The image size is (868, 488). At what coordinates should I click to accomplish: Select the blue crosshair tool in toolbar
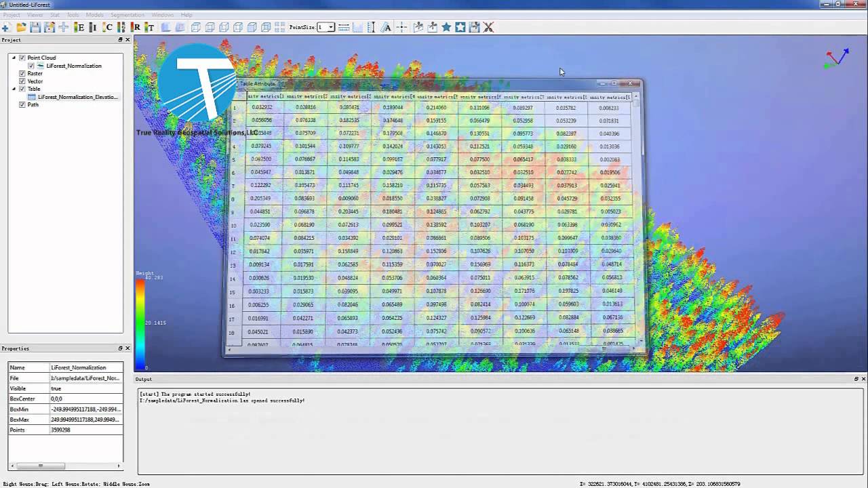pyautogui.click(x=64, y=27)
